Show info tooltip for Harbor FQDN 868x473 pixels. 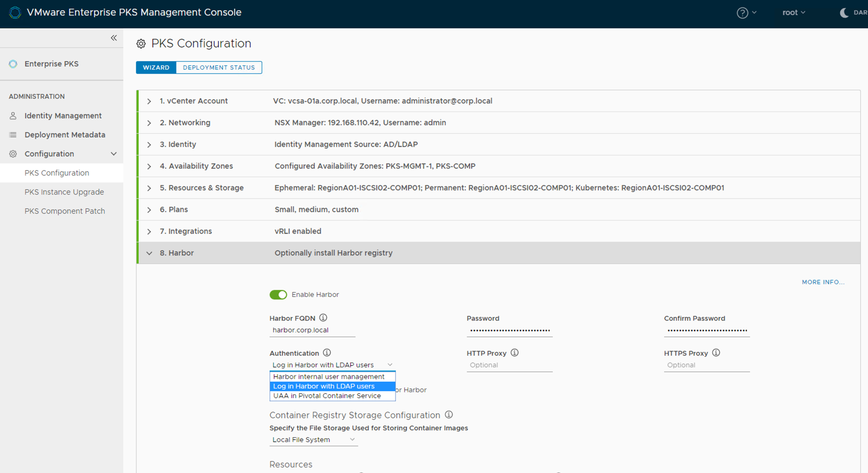(x=323, y=317)
